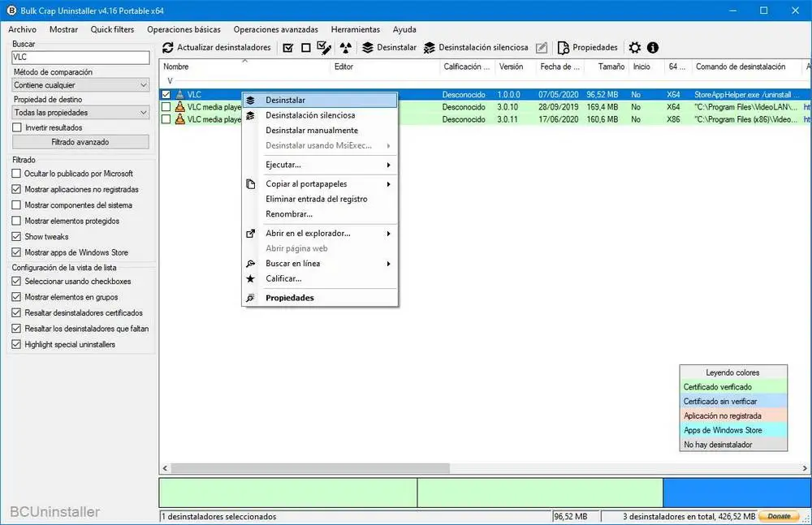Enable Ocultar lo publicado por Microsoft

point(16,174)
